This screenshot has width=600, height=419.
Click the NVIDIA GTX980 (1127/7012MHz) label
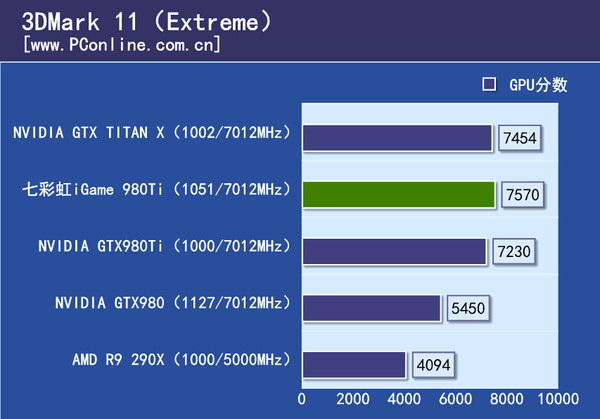pos(173,303)
